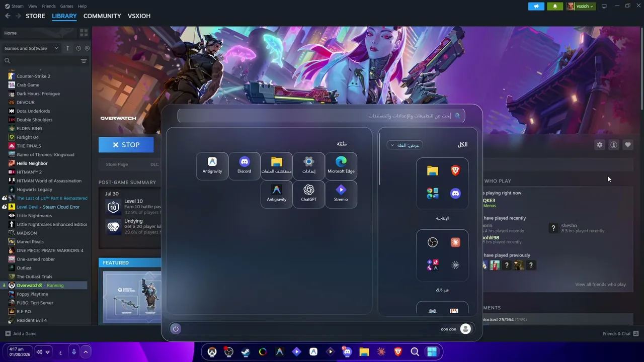
Task: Open the Featured Overwatch item thumbnail
Action: pyautogui.click(x=132, y=297)
